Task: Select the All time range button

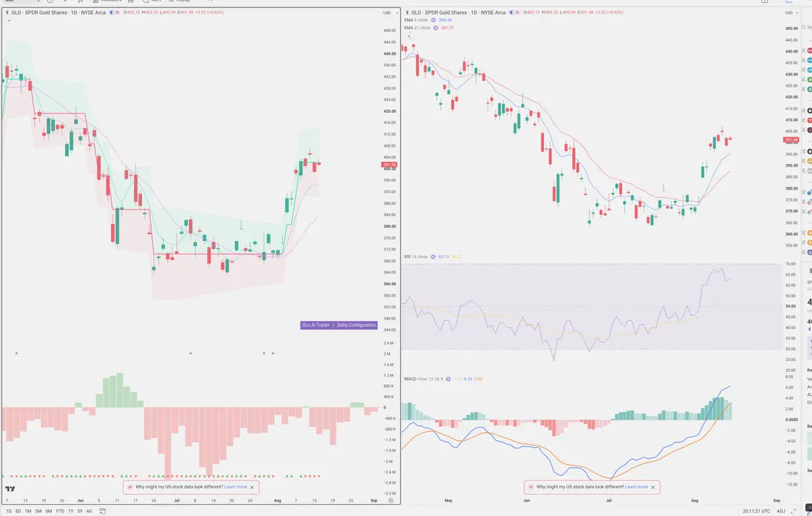Action: pyautogui.click(x=89, y=511)
